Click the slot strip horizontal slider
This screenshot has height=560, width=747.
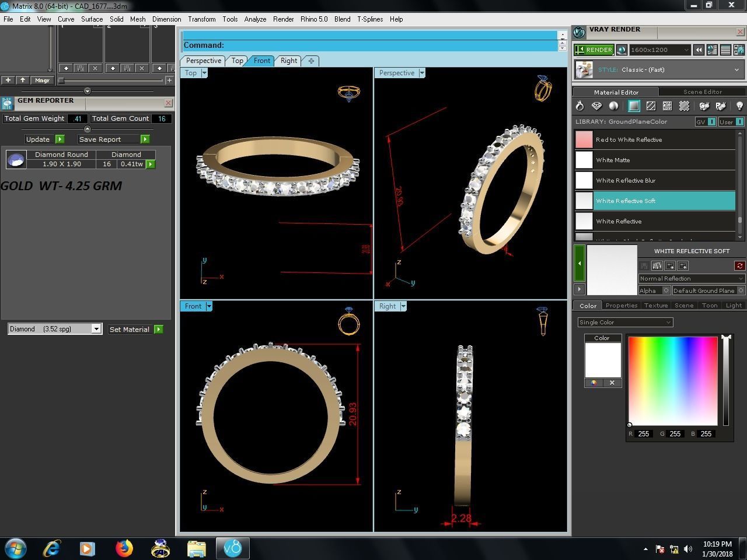(111, 80)
